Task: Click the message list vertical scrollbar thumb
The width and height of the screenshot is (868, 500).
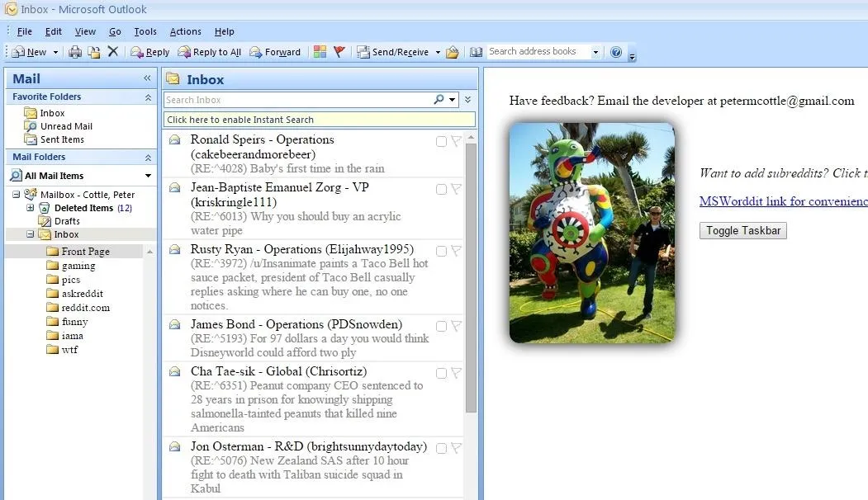Action: tap(471, 278)
